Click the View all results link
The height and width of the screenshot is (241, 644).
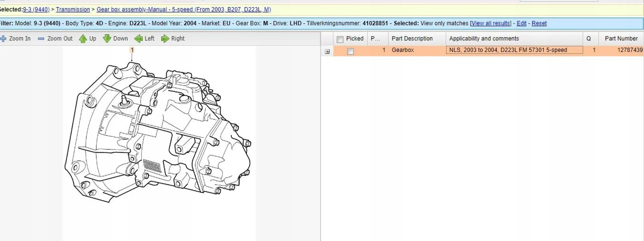click(x=491, y=23)
